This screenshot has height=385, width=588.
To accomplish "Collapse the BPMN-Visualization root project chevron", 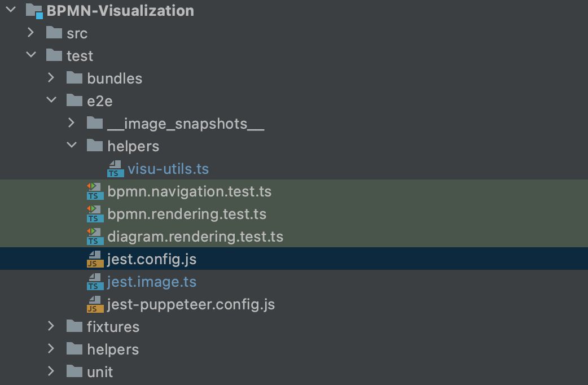I will (x=11, y=11).
